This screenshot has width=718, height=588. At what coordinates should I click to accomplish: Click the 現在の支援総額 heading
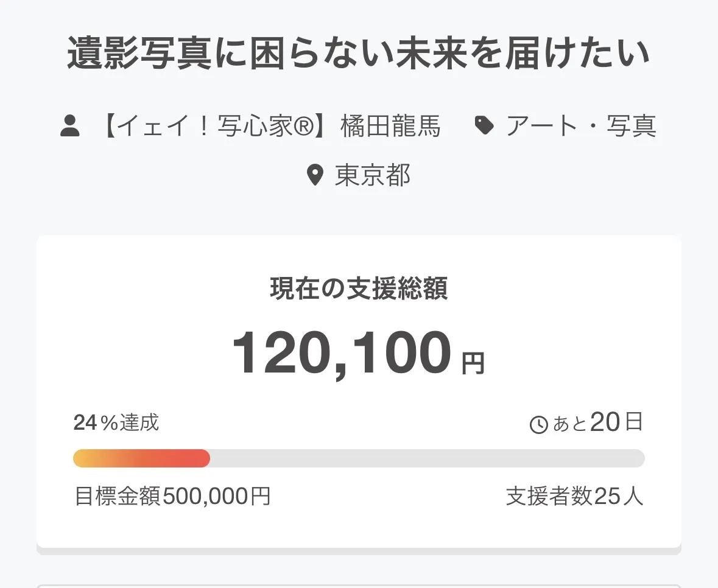point(359,290)
